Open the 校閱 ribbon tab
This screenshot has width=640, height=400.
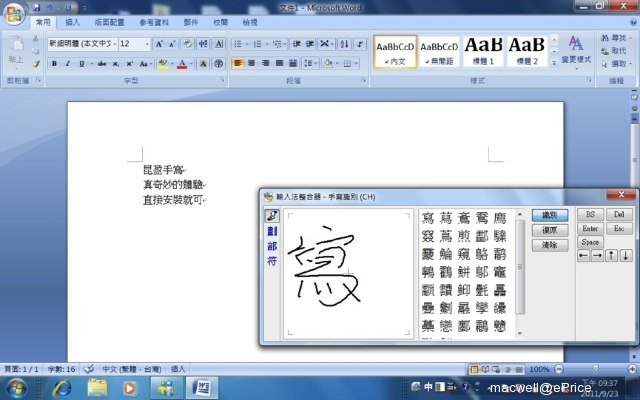220,22
